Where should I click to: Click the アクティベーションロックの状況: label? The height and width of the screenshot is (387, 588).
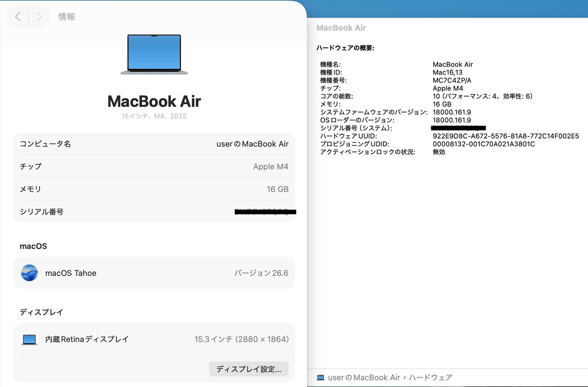coord(368,152)
